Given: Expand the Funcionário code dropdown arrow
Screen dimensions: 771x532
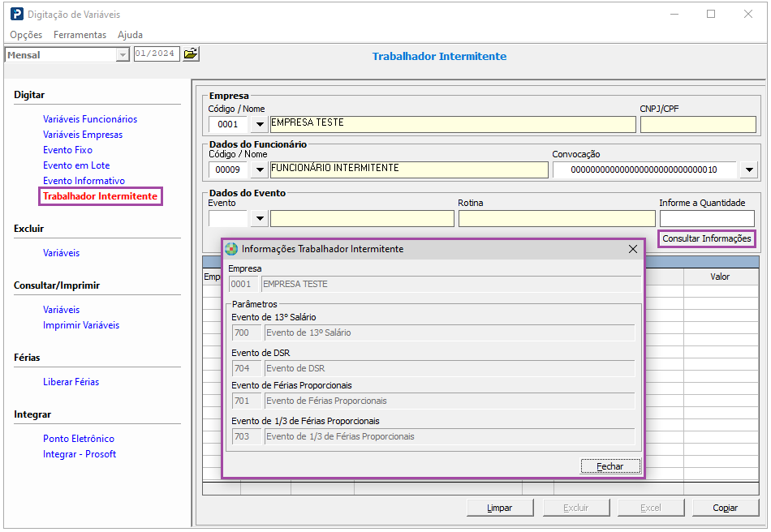Looking at the screenshot, I should 260,170.
